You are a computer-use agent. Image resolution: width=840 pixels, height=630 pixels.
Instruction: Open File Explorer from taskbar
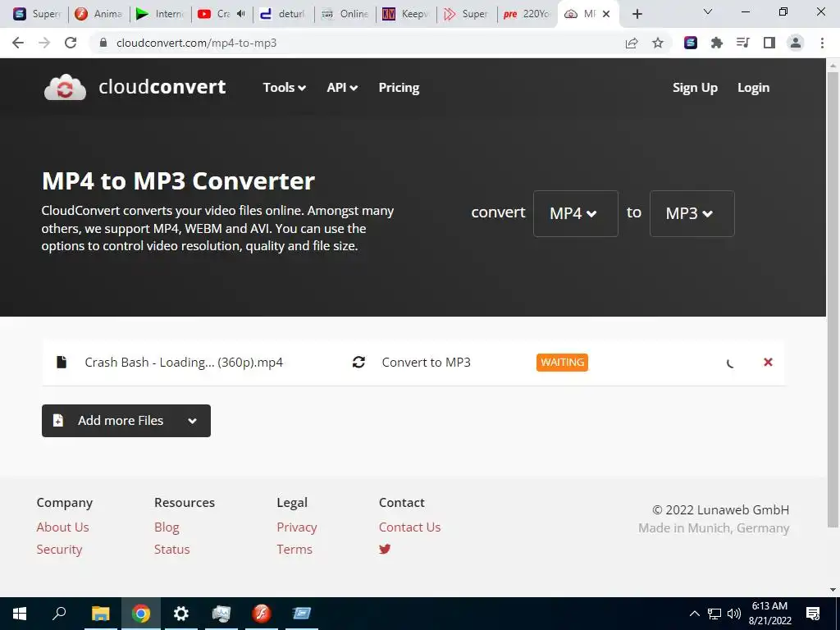(x=100, y=614)
